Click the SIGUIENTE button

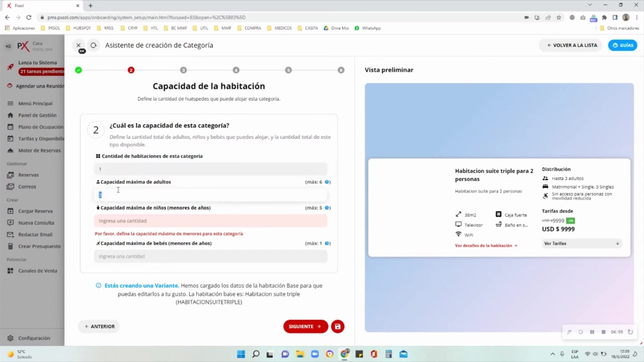(305, 326)
